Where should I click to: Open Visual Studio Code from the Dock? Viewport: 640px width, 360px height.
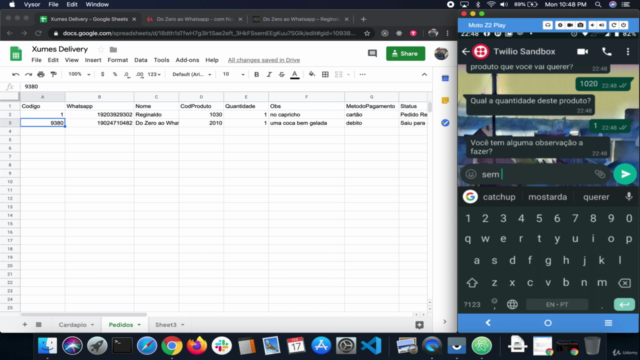[371, 346]
